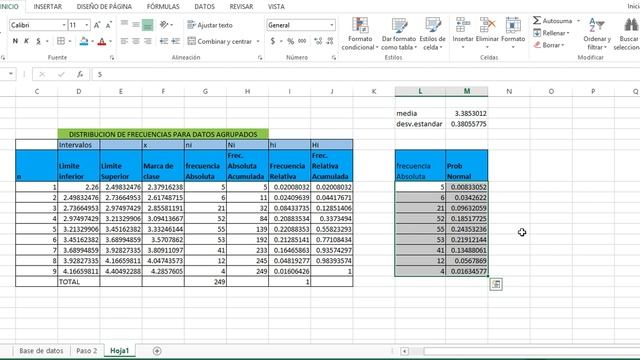Apply percent style

291,41
